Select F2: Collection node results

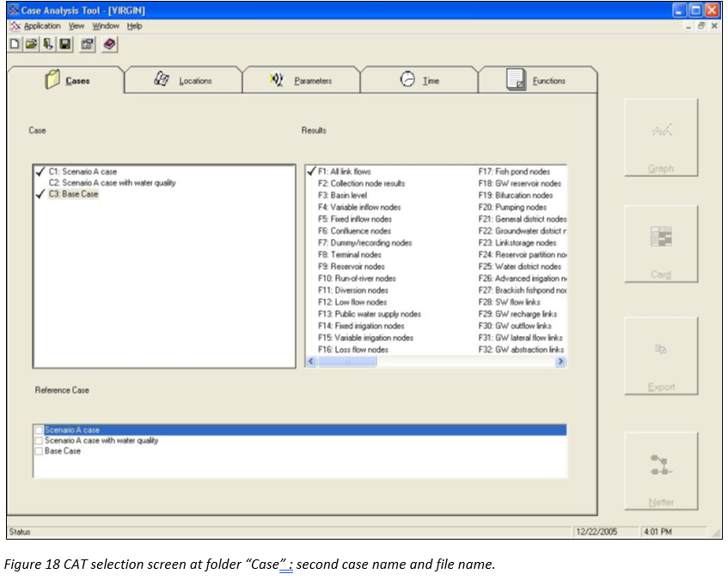point(361,183)
